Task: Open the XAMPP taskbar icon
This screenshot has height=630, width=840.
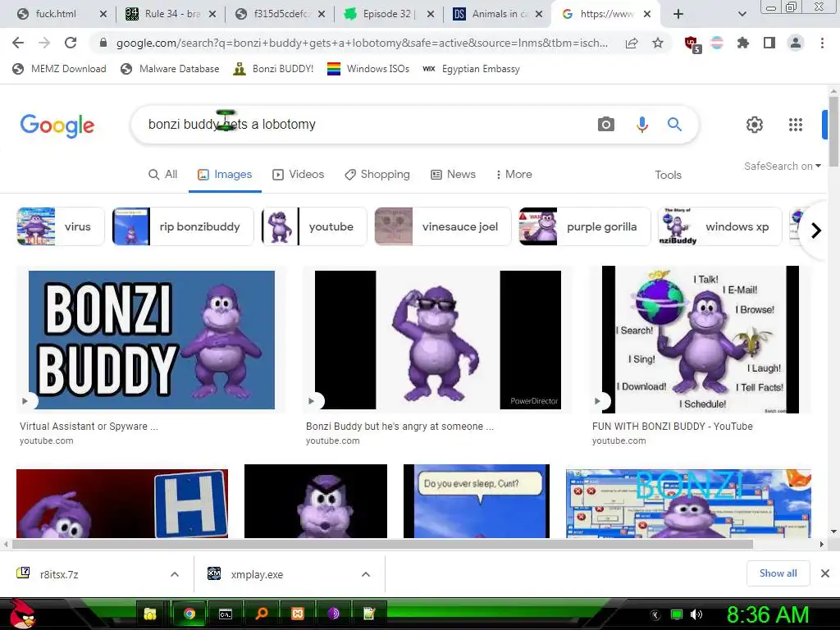Action: 297,614
